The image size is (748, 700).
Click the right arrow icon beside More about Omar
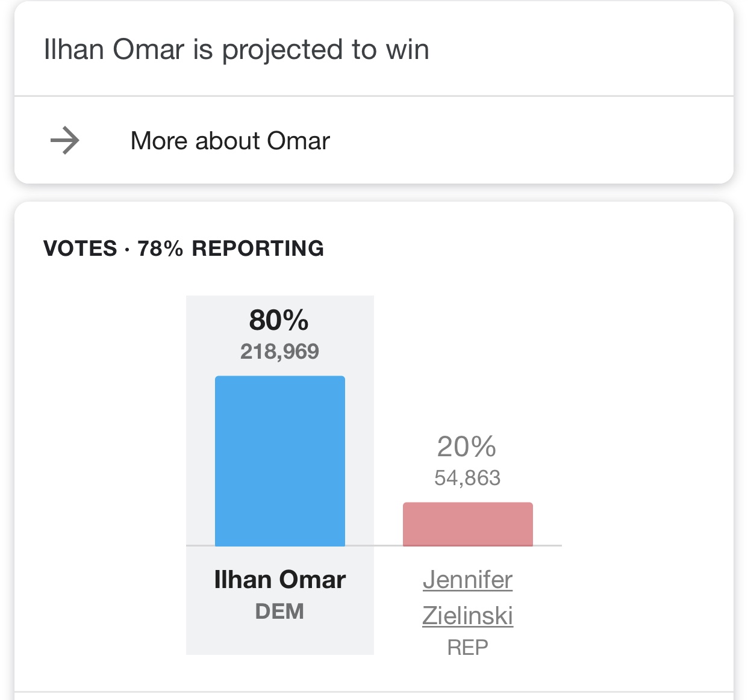64,141
